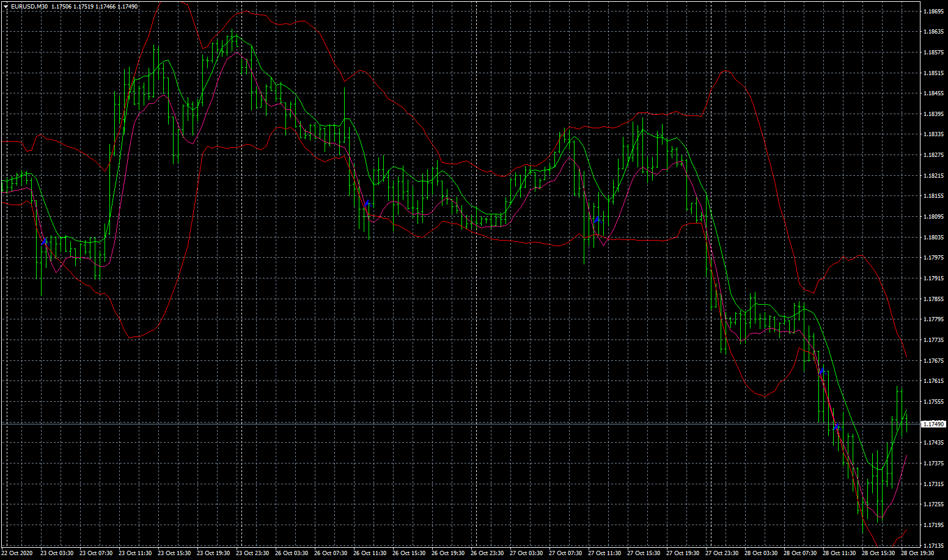Click the 28 Oct 03:30 time label
Screen dimensions: 948x560
(x=761, y=553)
